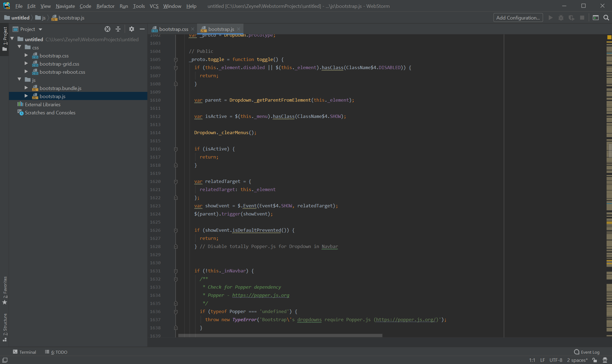Click the Run play icon in toolbar
Screen dimensions: 612x364
pyautogui.click(x=550, y=18)
